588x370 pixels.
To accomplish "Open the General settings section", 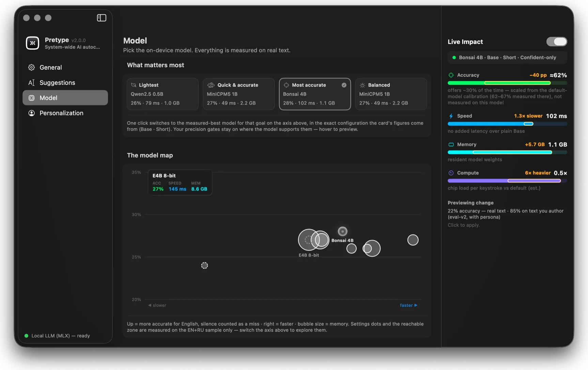I will 65,68.
